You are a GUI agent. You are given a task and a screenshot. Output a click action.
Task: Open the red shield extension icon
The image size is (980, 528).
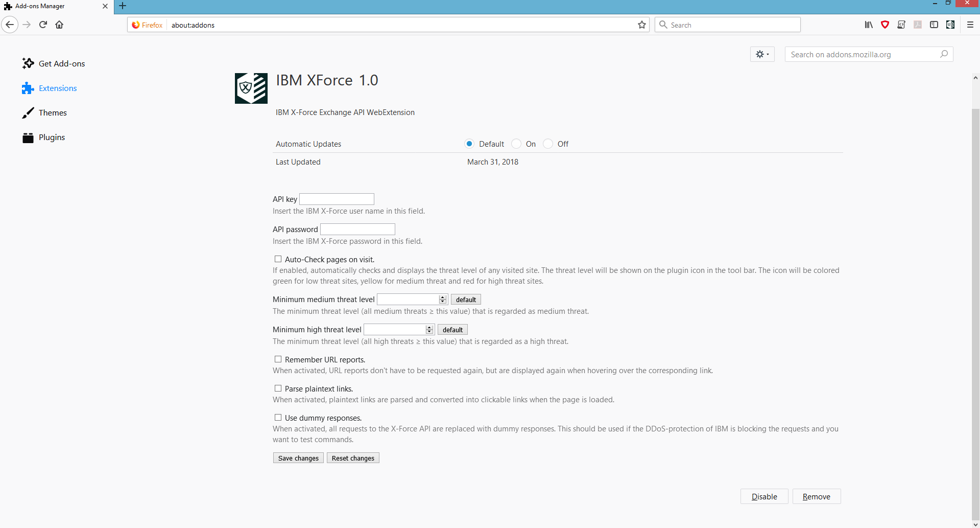(885, 25)
